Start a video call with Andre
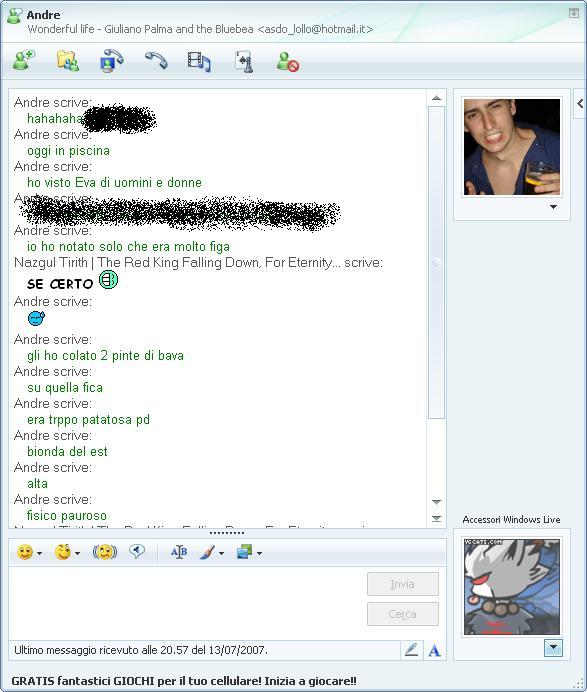This screenshot has width=587, height=692. tap(111, 61)
